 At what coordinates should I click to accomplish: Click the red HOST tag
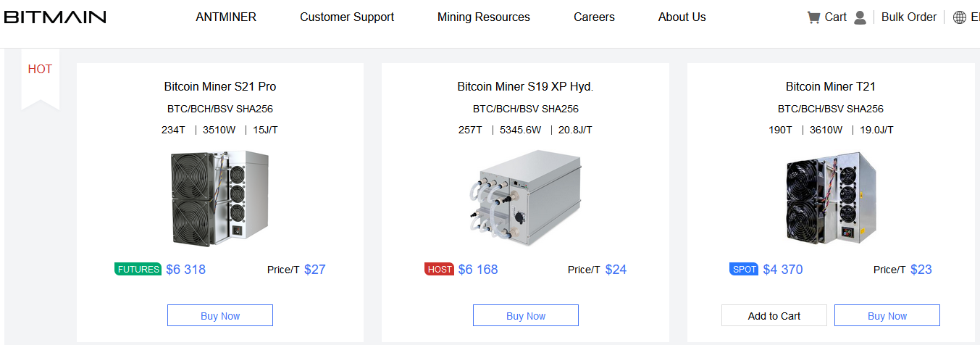coord(440,270)
